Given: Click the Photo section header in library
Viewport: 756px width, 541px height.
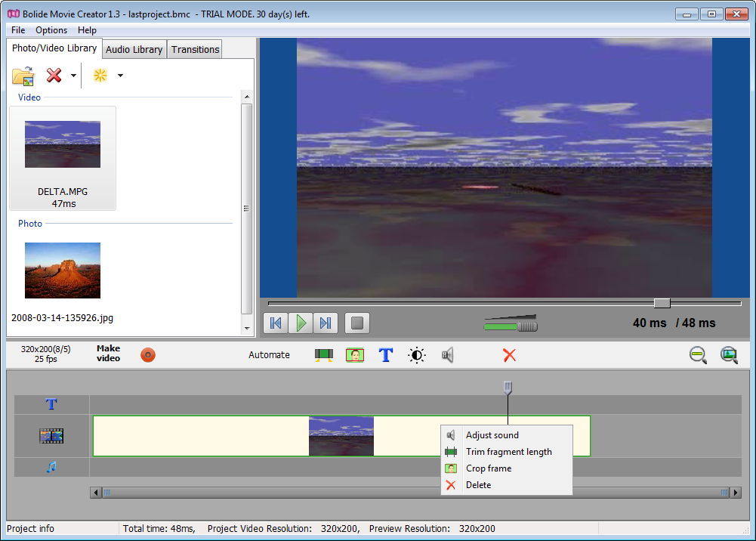Looking at the screenshot, I should (x=30, y=224).
